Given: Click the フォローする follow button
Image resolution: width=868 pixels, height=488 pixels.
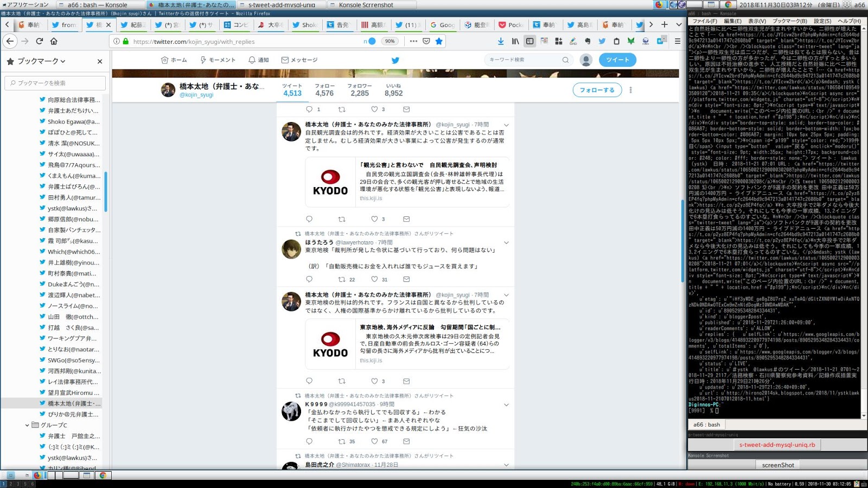Looking at the screenshot, I should click(x=597, y=90).
